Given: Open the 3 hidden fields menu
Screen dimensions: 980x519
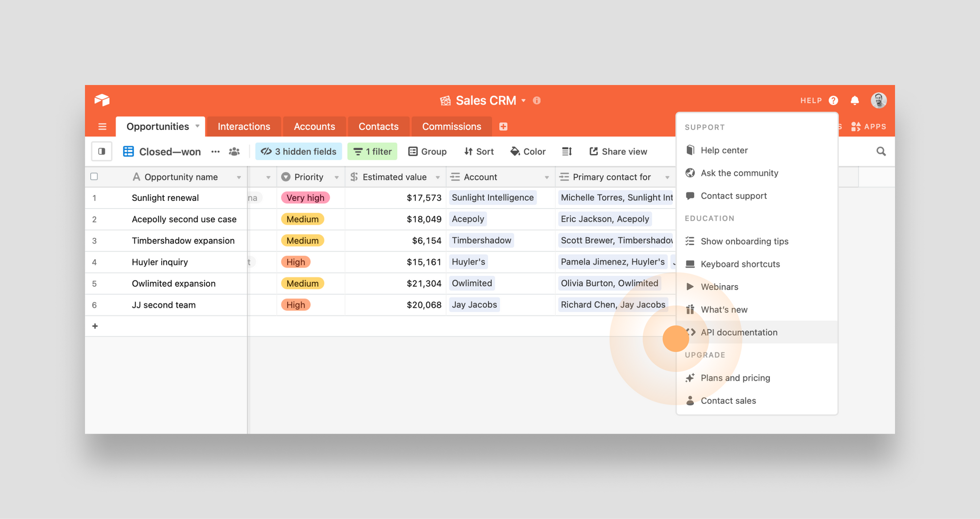Looking at the screenshot, I should pos(298,151).
